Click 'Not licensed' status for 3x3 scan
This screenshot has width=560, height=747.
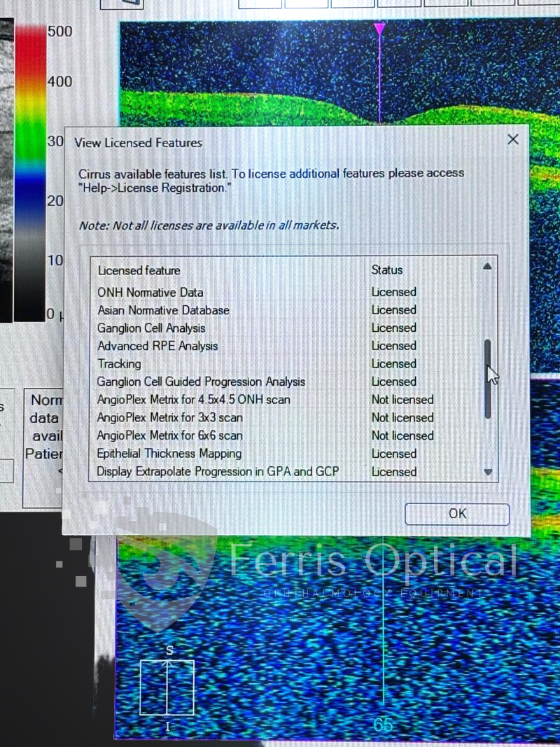click(x=402, y=418)
